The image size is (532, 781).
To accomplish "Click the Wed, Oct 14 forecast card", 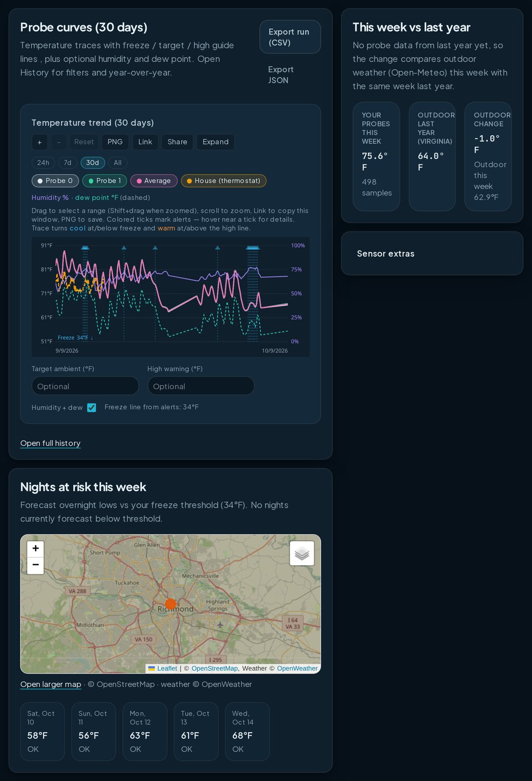I will coord(247,732).
